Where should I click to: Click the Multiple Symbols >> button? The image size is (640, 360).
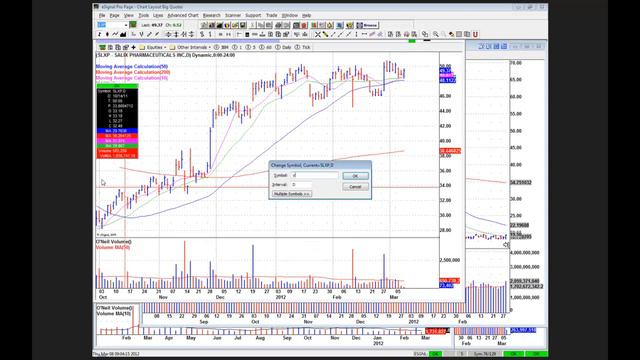[x=292, y=194]
